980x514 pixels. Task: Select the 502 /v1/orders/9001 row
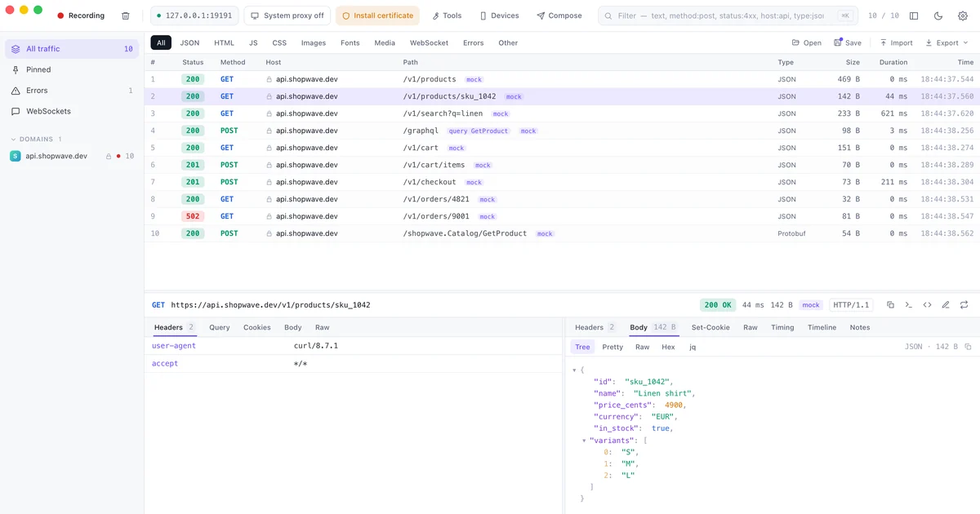click(562, 216)
